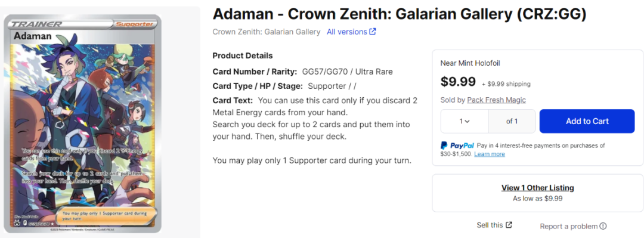Open PayPal Learn more link
Screen dimensions: 644x238
(x=490, y=154)
